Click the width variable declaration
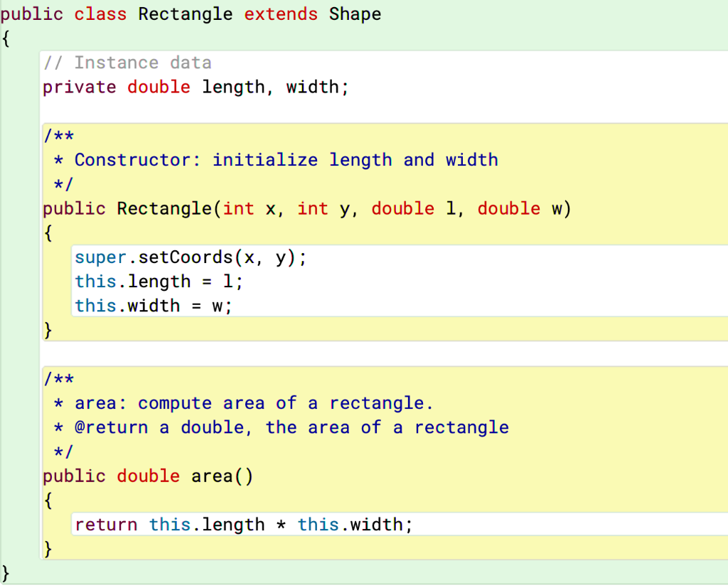Screen dimensions: 728x588 pyautogui.click(x=313, y=87)
